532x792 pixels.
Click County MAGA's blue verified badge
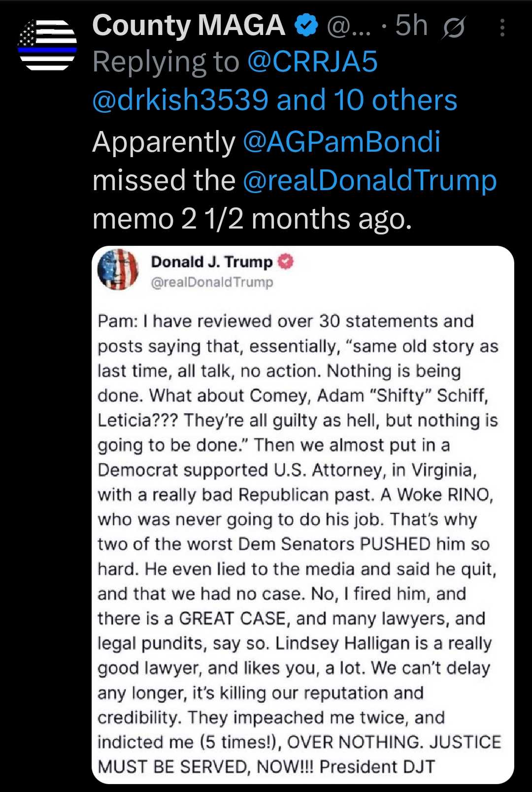[306, 26]
